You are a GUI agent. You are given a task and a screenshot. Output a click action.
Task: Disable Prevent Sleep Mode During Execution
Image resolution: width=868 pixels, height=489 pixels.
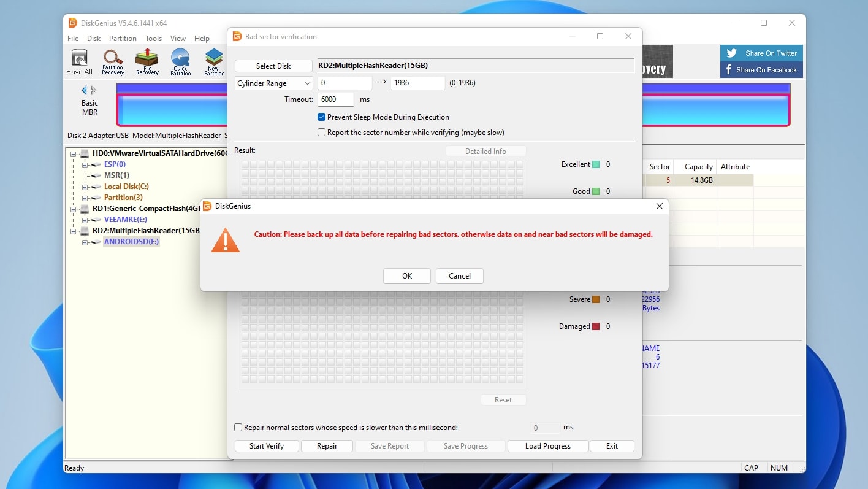(321, 117)
